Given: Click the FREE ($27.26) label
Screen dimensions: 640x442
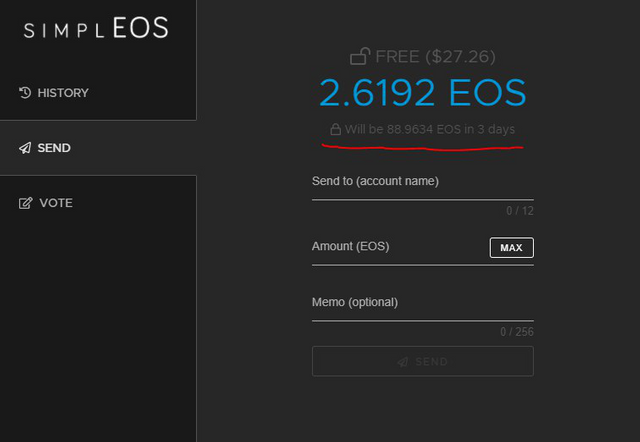Looking at the screenshot, I should point(435,57).
